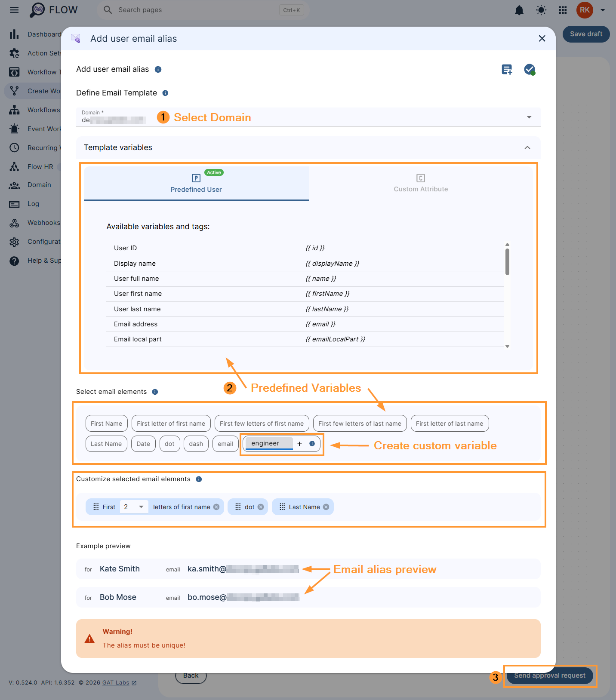Image resolution: width=616 pixels, height=700 pixels.
Task: Open Recurring workflows clock icon
Action: coord(14,148)
